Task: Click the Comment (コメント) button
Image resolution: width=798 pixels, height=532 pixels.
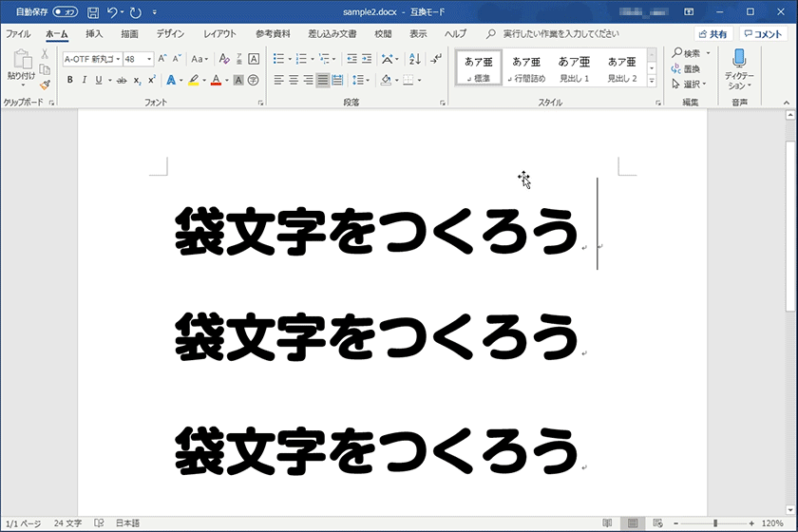Action: click(763, 34)
